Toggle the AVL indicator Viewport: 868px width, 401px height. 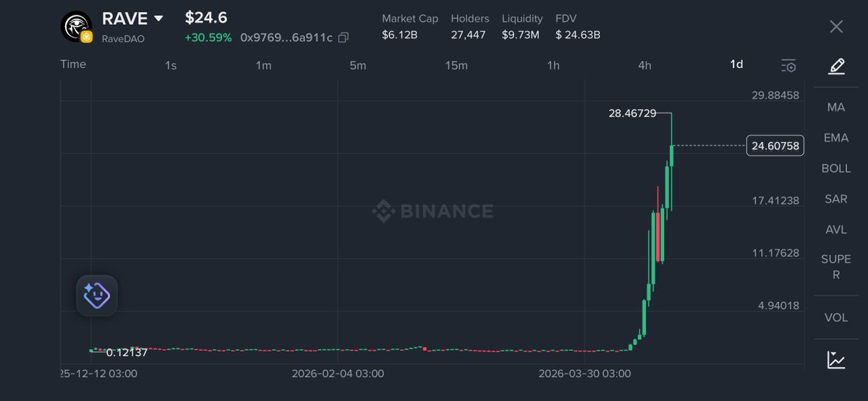836,229
